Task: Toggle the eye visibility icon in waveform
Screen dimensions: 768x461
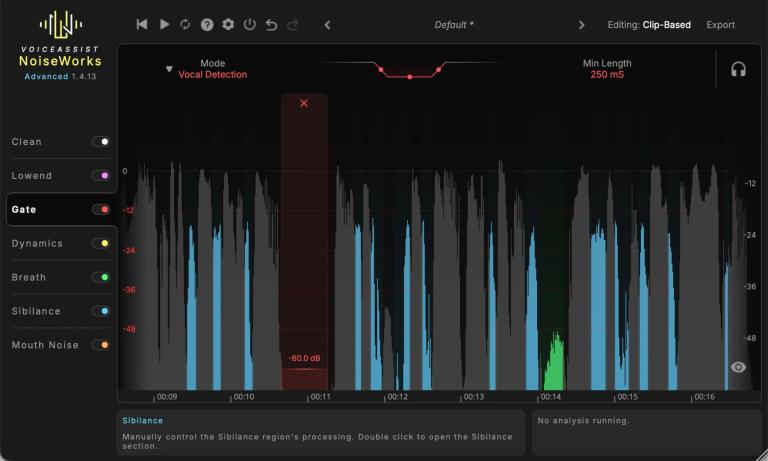Action: tap(738, 367)
